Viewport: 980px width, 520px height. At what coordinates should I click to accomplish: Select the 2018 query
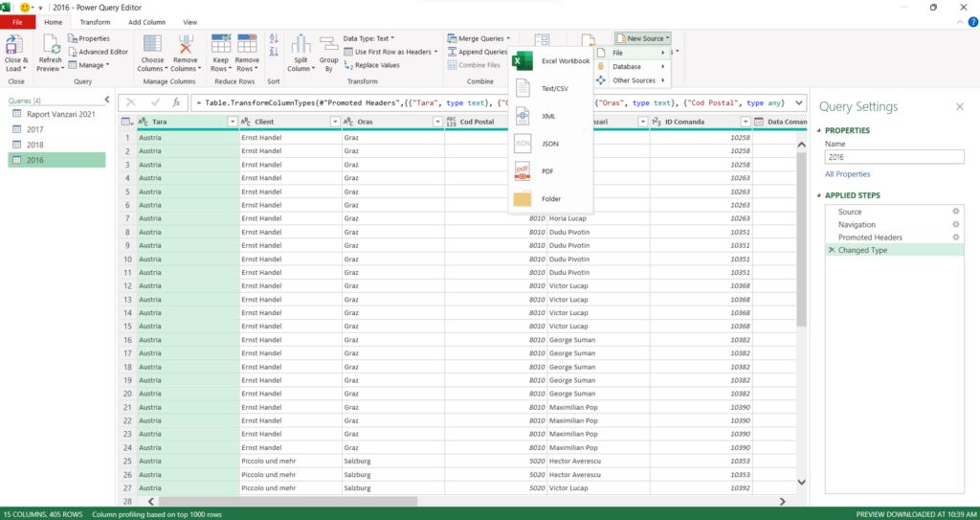[x=56, y=145]
